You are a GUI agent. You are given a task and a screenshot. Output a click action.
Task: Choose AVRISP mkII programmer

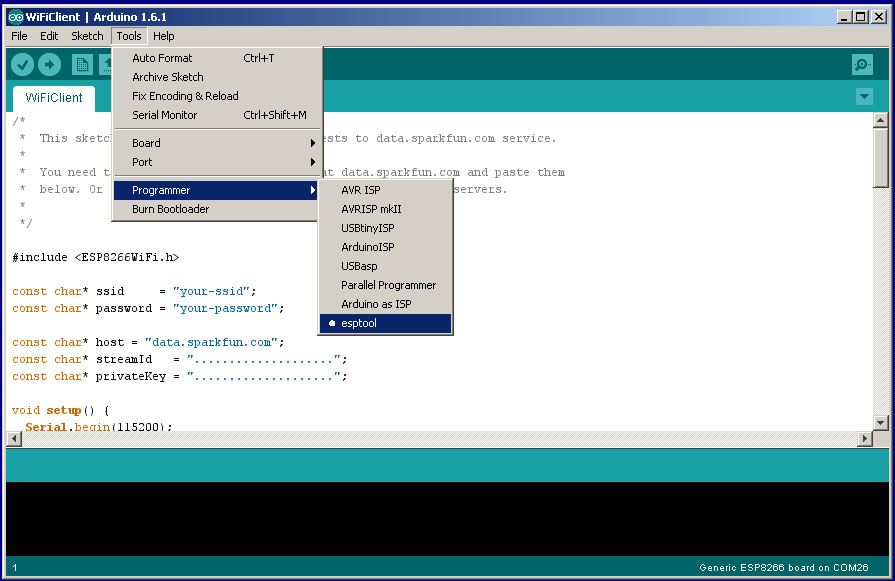385,209
